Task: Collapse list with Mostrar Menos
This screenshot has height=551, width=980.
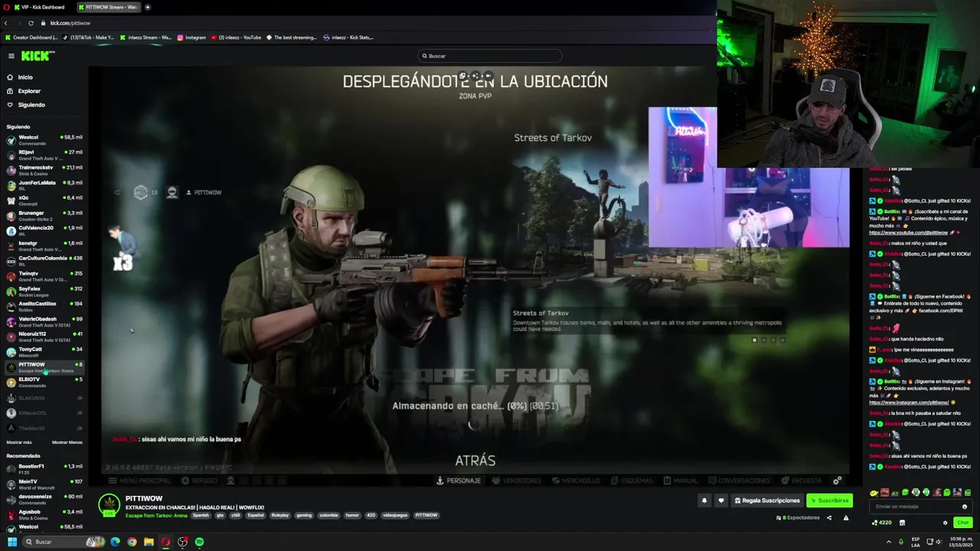Action: (x=67, y=442)
